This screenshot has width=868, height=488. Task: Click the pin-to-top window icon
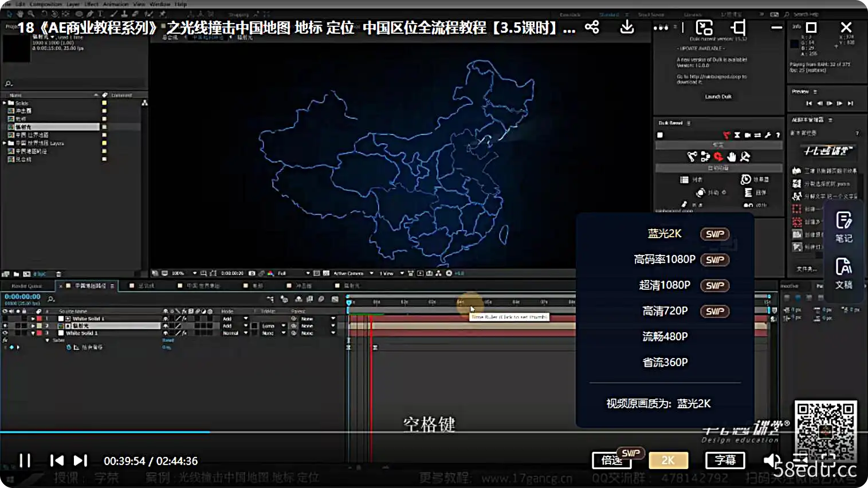click(738, 27)
